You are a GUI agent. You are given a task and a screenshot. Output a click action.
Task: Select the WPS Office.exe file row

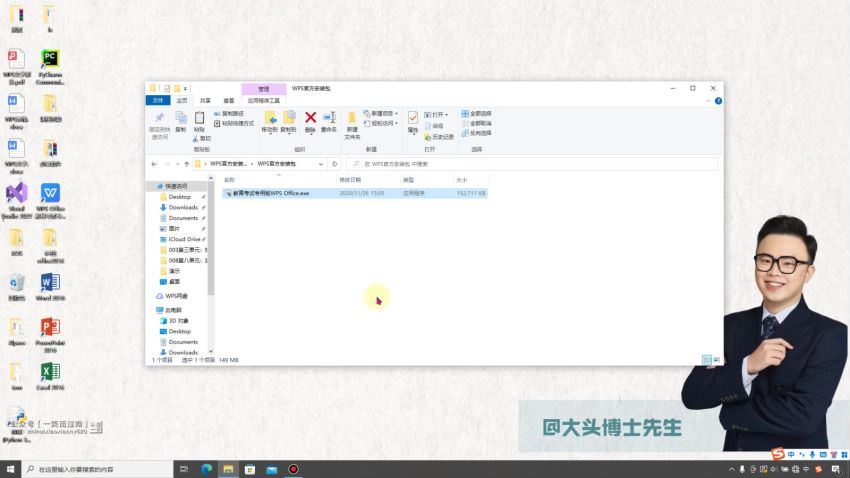point(355,193)
